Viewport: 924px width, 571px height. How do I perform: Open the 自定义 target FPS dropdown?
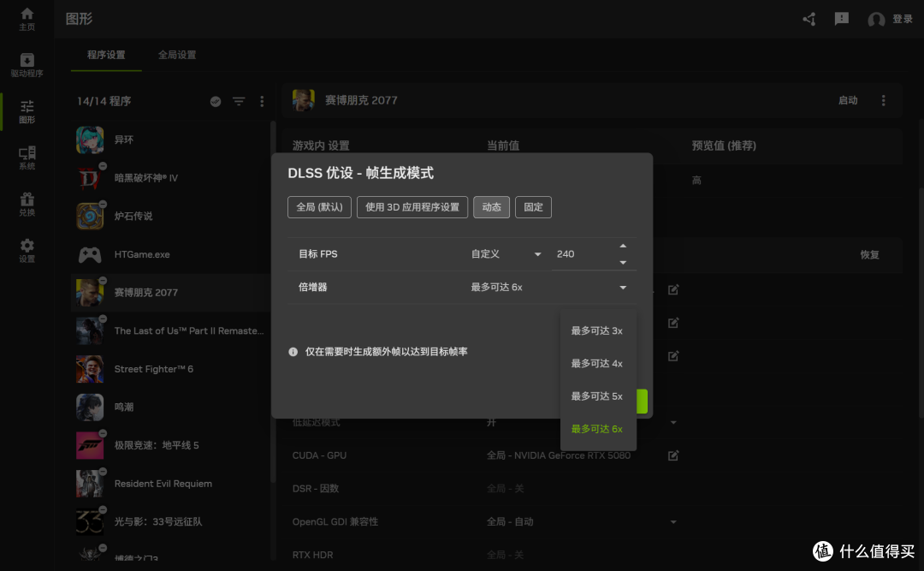[x=506, y=254]
